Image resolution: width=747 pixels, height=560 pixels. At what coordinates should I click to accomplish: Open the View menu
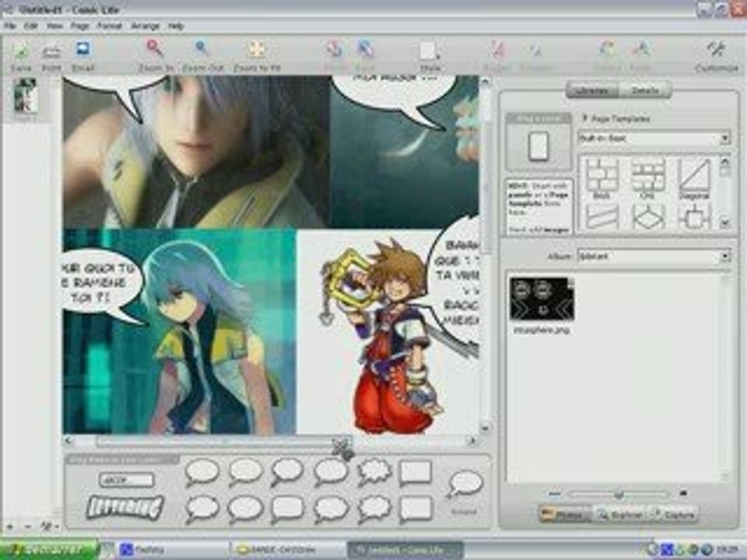click(54, 26)
